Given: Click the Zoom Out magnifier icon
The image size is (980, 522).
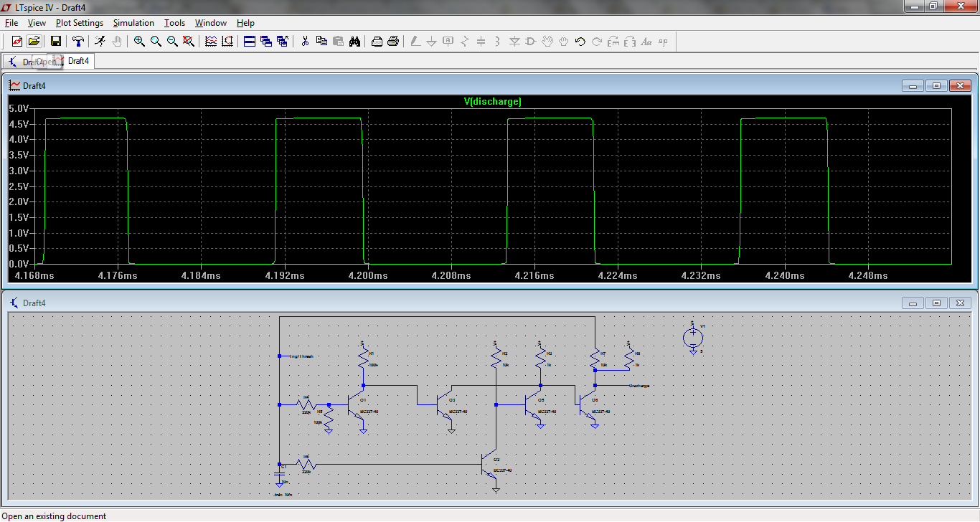Looking at the screenshot, I should 172,42.
